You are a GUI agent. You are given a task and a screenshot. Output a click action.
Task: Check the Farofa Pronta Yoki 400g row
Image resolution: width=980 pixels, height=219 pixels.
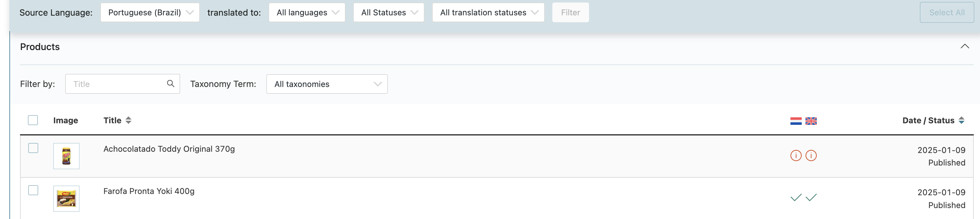34,190
